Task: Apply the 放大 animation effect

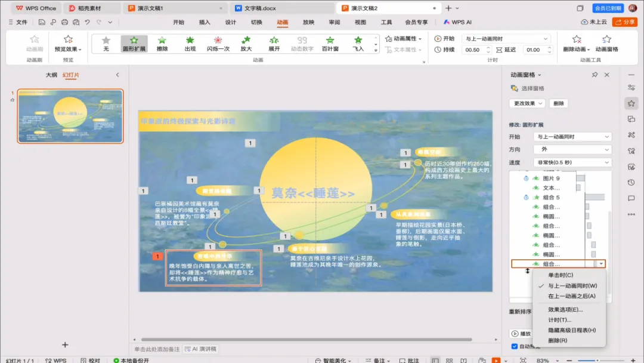Action: [x=246, y=44]
